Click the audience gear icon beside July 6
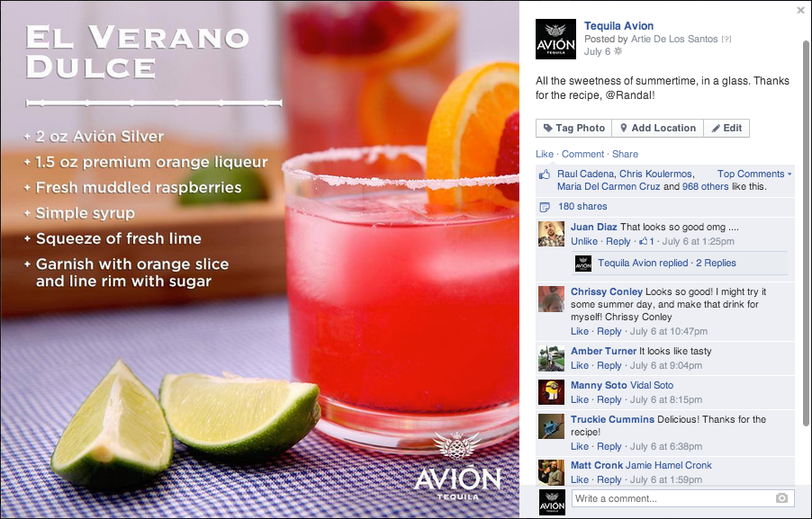812x519 pixels. 618,52
